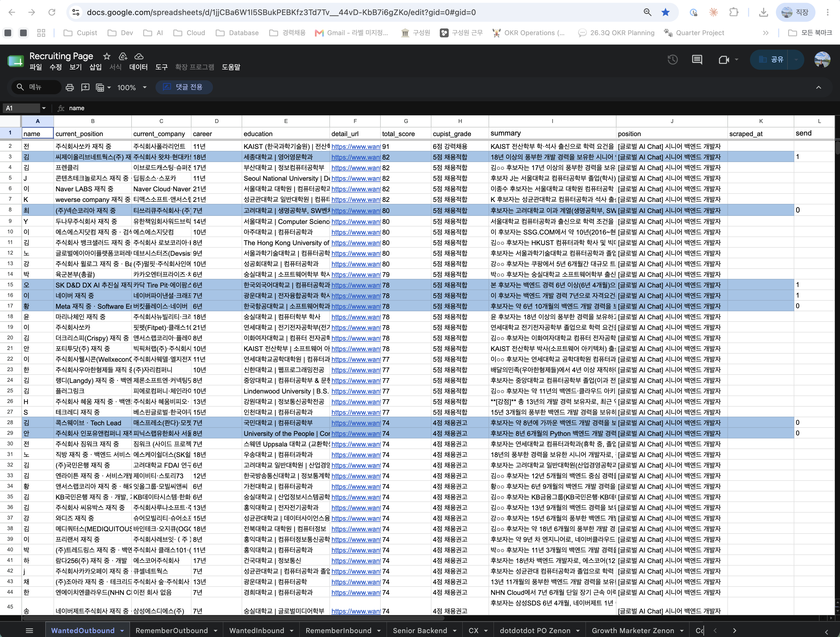This screenshot has height=637, width=840.
Task: Open the 파일 menu
Action: click(x=36, y=67)
